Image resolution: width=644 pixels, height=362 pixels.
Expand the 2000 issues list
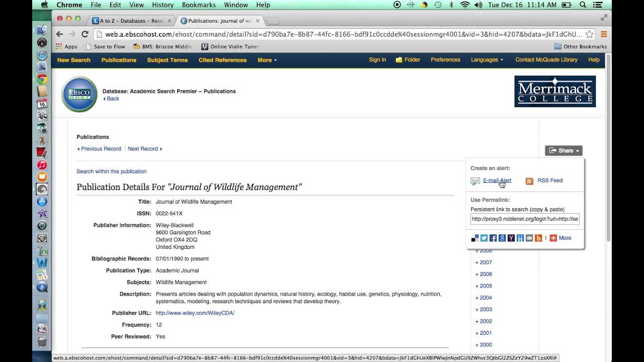(x=484, y=345)
